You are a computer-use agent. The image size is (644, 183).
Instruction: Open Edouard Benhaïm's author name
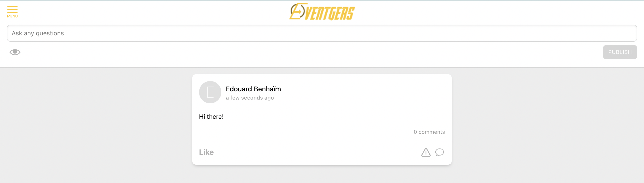[253, 89]
